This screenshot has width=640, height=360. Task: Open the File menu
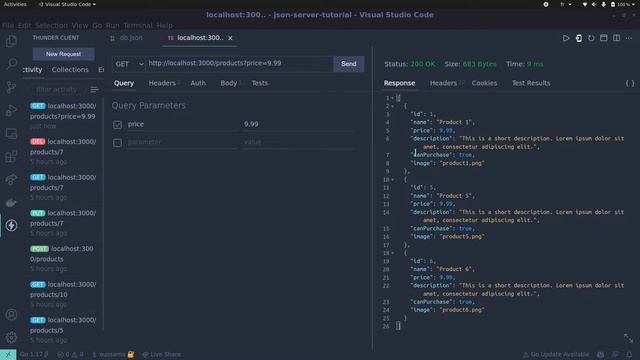[8, 25]
